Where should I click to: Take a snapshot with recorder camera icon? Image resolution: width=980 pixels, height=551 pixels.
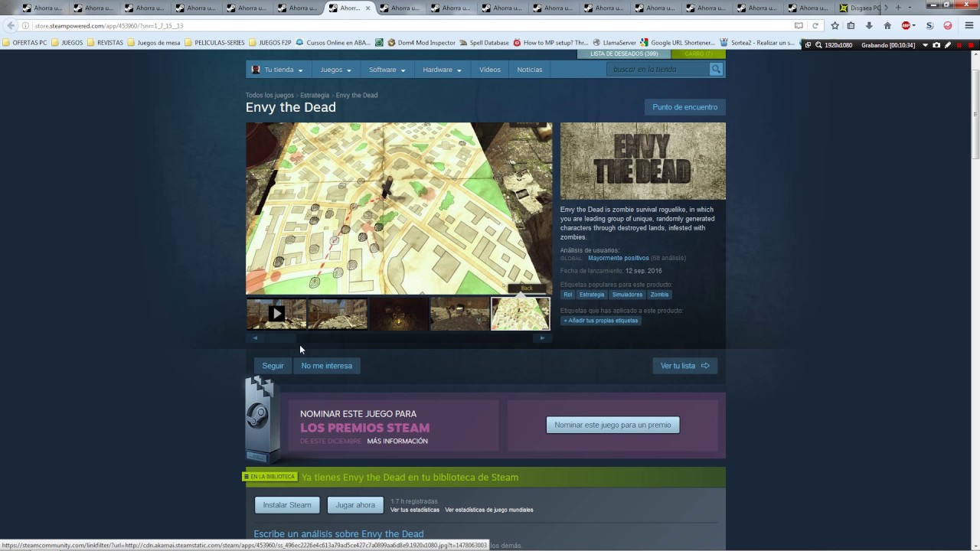(936, 45)
